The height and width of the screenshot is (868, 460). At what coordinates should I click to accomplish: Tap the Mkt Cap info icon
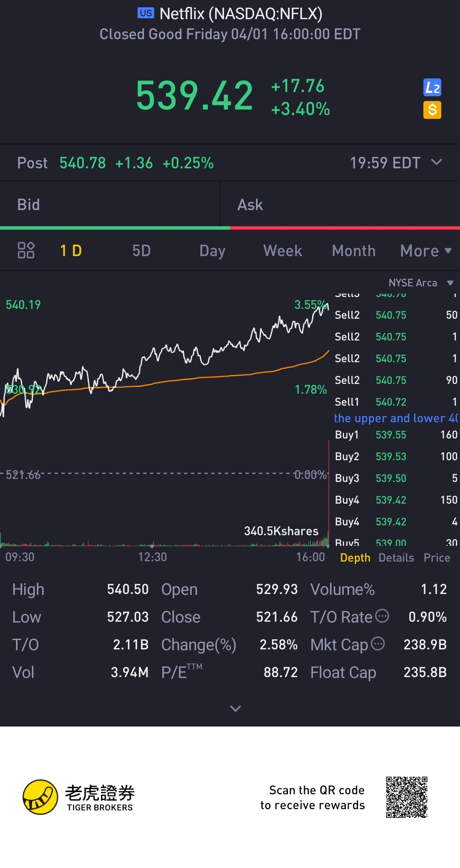tap(378, 643)
